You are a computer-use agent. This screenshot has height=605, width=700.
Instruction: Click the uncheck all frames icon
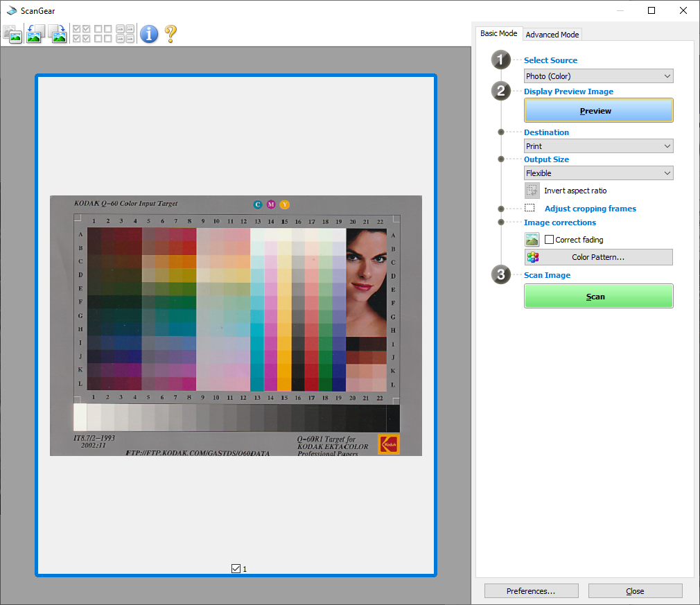click(x=103, y=34)
